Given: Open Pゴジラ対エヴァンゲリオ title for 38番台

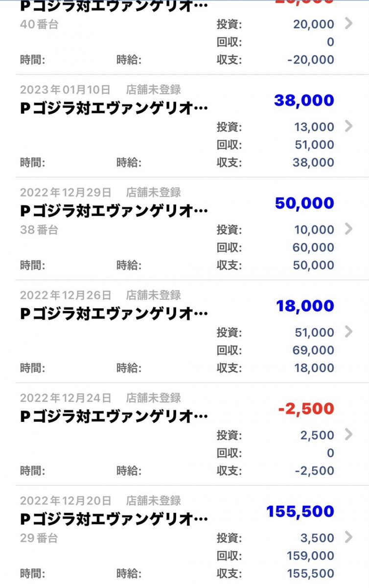Looking at the screenshot, I should tap(114, 211).
